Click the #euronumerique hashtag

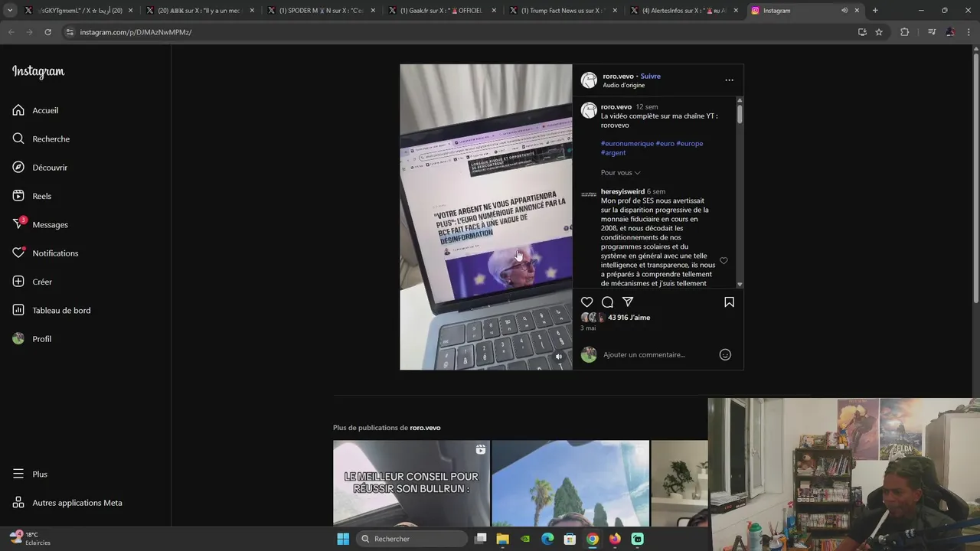627,143
